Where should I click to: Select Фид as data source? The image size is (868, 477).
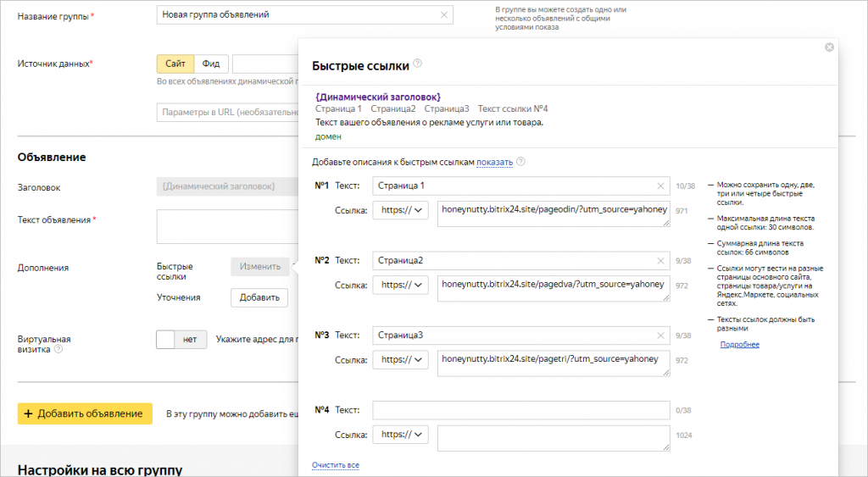point(210,64)
